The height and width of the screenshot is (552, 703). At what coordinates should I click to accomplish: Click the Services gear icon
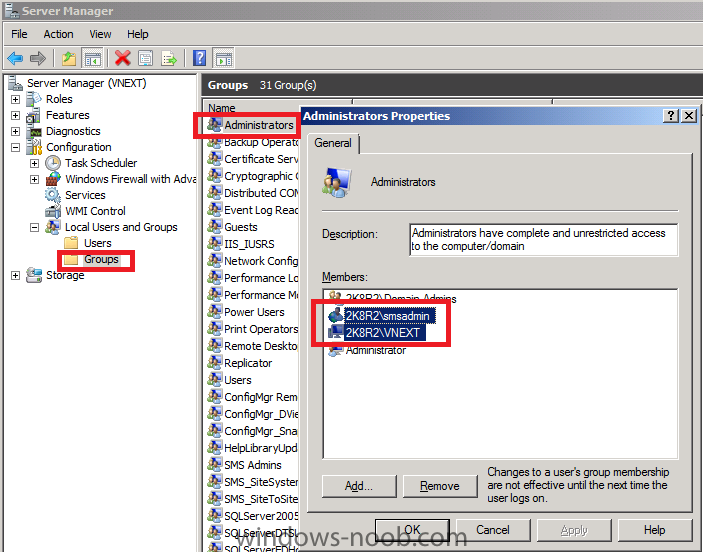(x=53, y=195)
